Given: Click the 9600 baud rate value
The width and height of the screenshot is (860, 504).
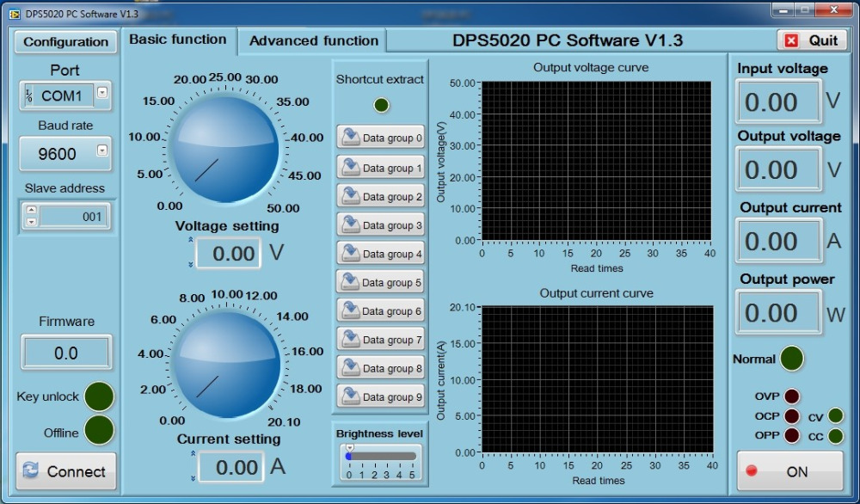Looking at the screenshot, I should click(x=57, y=154).
